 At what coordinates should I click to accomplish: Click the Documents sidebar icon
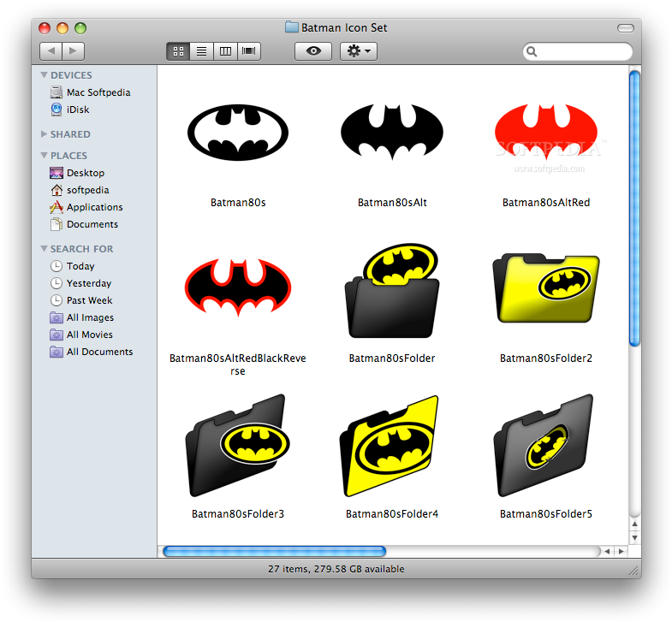(56, 224)
